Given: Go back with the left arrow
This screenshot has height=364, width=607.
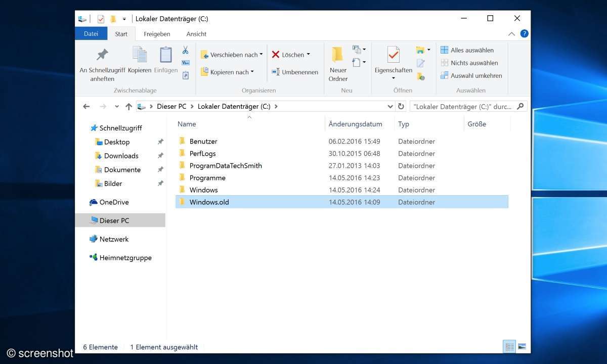Looking at the screenshot, I should (x=86, y=107).
